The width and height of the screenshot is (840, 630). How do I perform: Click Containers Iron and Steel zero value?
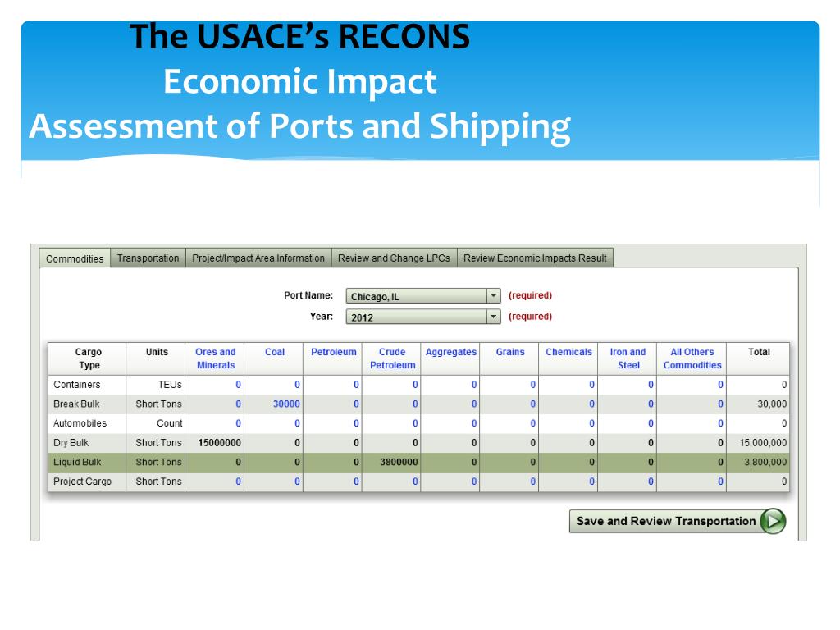(651, 385)
